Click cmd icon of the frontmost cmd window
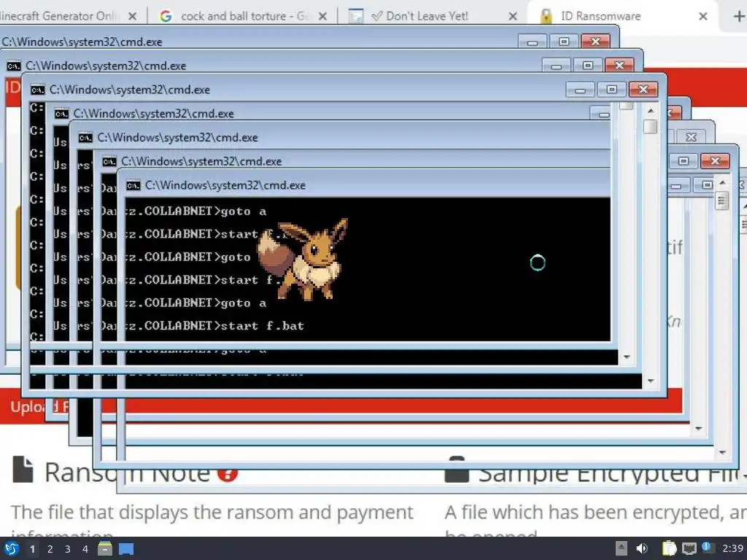747x560 pixels. pyautogui.click(x=133, y=185)
